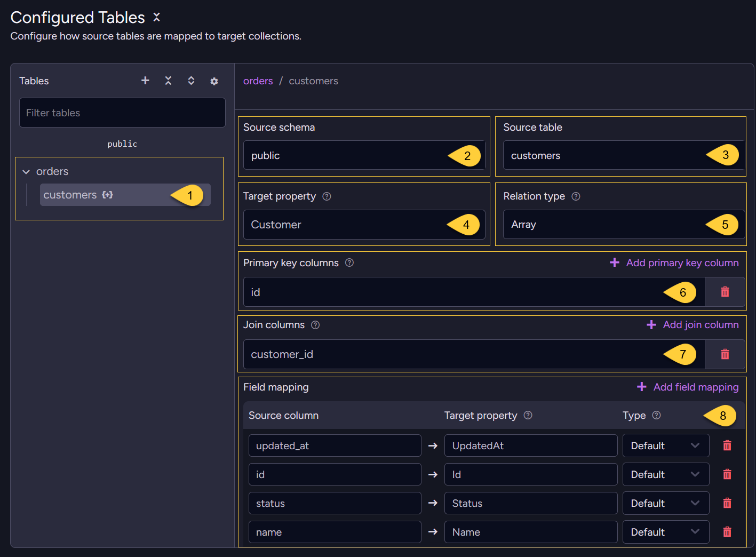Show help for Relation type
756x557 pixels.
pyautogui.click(x=576, y=196)
